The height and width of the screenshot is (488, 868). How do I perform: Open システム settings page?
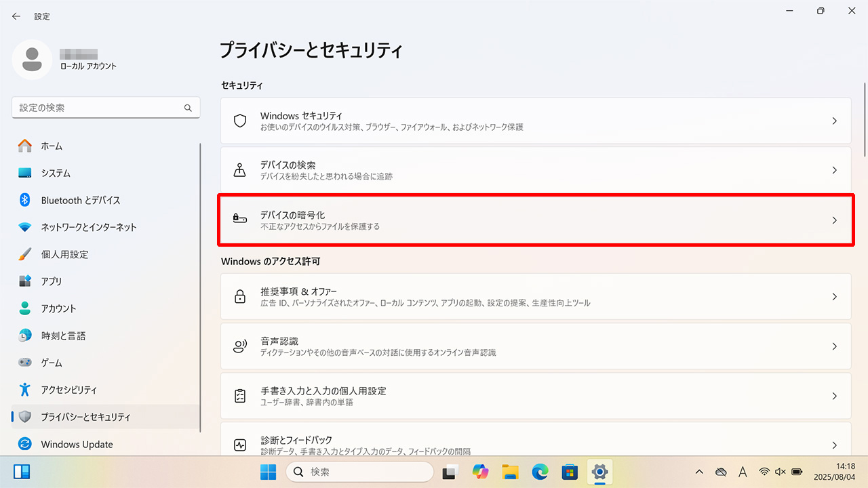106,173
